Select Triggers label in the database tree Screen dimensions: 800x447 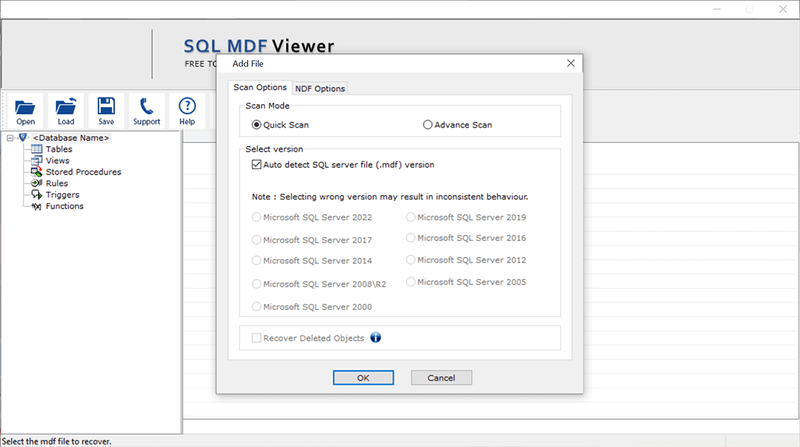coord(62,194)
